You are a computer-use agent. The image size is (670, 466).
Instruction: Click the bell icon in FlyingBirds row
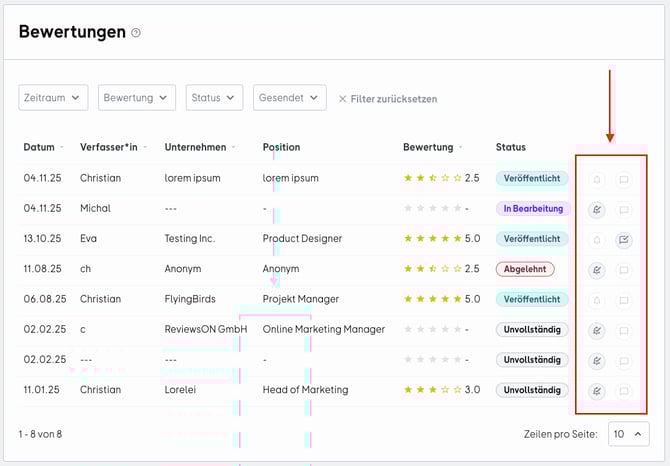(597, 300)
